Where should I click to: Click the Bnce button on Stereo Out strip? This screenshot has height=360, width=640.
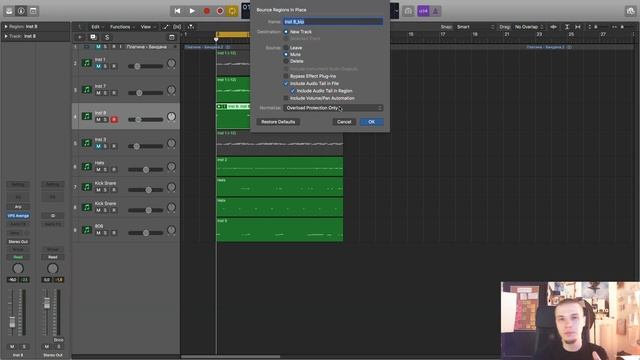[x=58, y=340]
